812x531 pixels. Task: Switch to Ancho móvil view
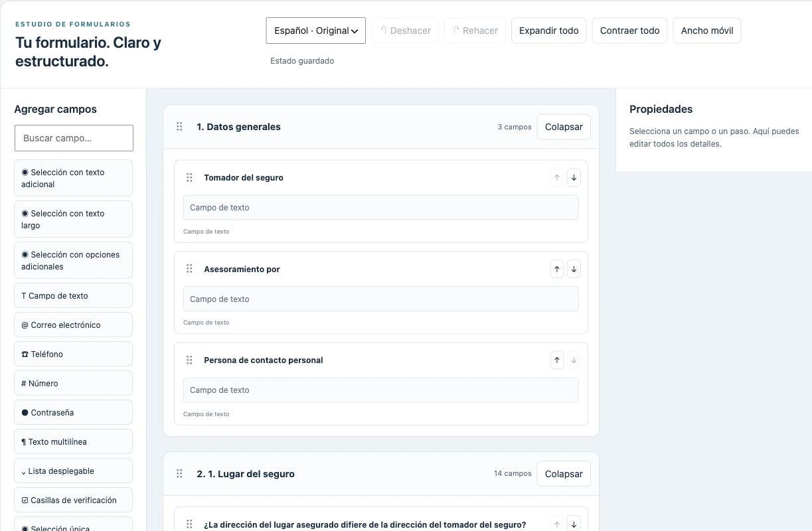pyautogui.click(x=707, y=31)
